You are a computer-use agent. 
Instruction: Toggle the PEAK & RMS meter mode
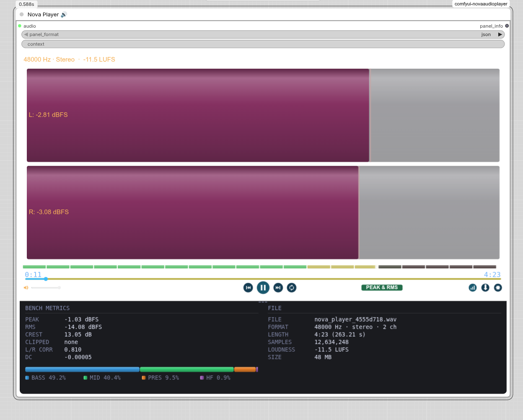click(x=382, y=288)
